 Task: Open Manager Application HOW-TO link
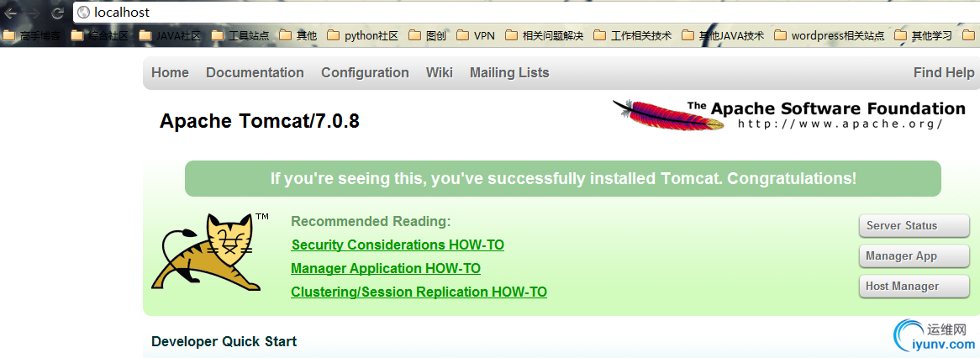tap(386, 269)
